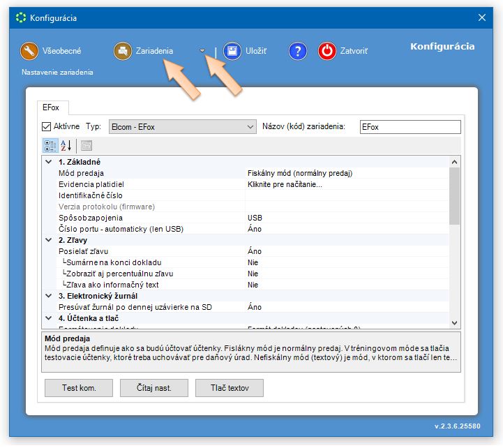Switch property grid to categorized view

(50, 146)
